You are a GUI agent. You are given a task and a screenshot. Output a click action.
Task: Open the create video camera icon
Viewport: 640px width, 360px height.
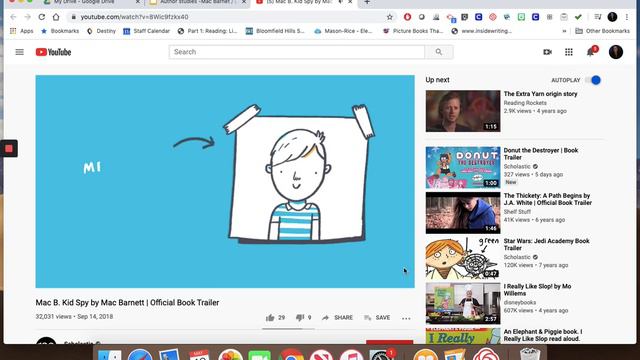548,52
